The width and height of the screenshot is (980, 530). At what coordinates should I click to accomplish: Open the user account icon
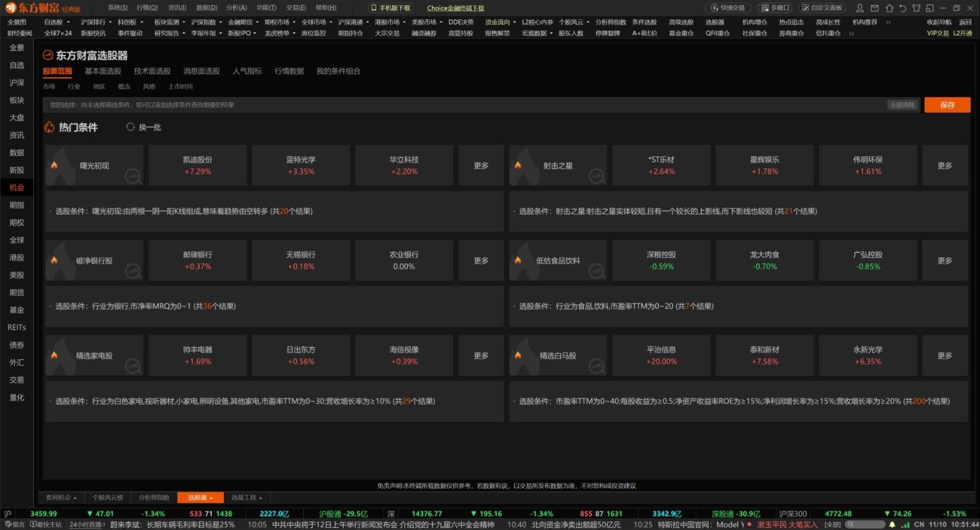tap(860, 8)
